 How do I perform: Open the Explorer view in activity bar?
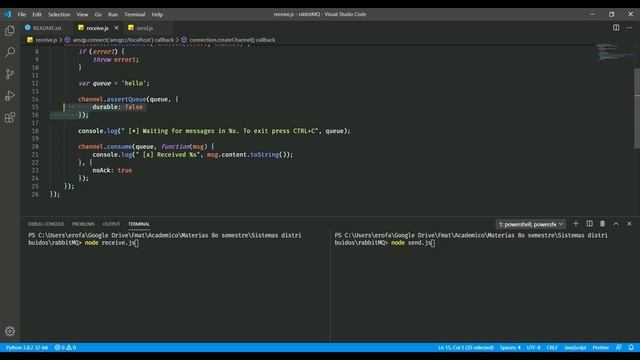tap(10, 31)
